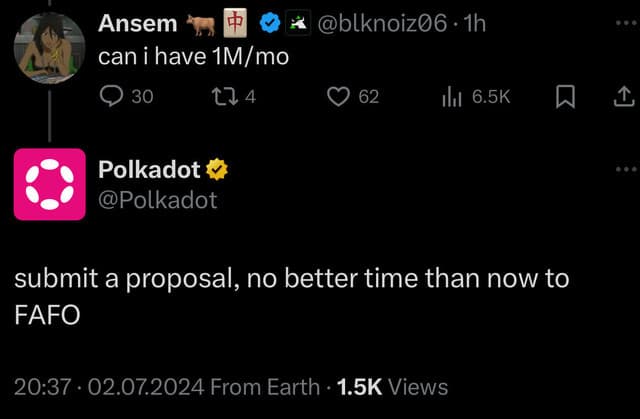Screen dimensions: 640x419
Task: Tap the repost icon with 4 reposts
Action: pyautogui.click(x=224, y=97)
